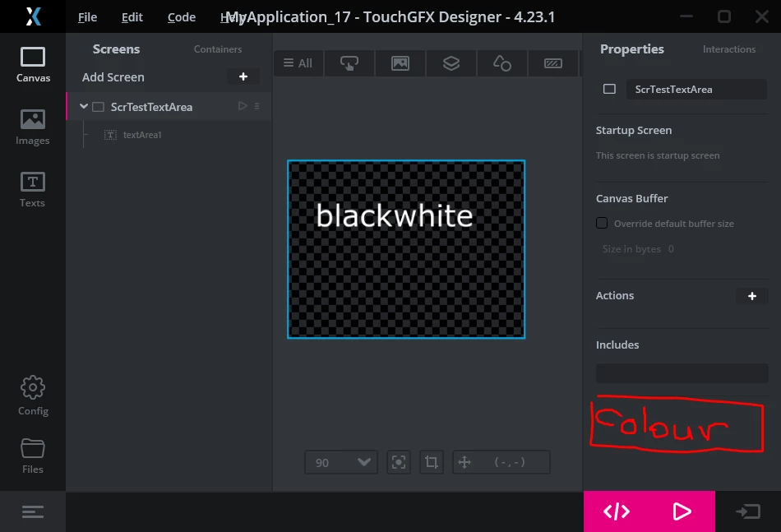Click the move position crosshair icon
781x532 pixels.
pos(464,462)
